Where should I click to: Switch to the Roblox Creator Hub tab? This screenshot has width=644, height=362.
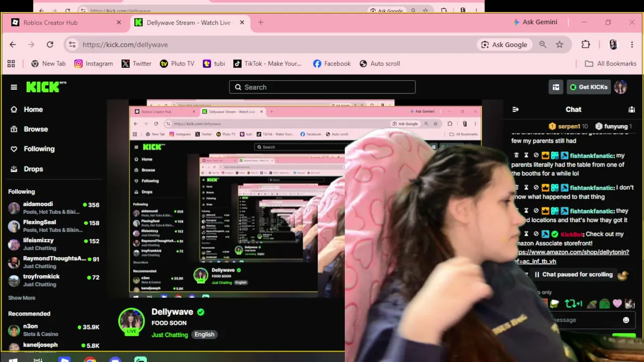click(x=65, y=22)
